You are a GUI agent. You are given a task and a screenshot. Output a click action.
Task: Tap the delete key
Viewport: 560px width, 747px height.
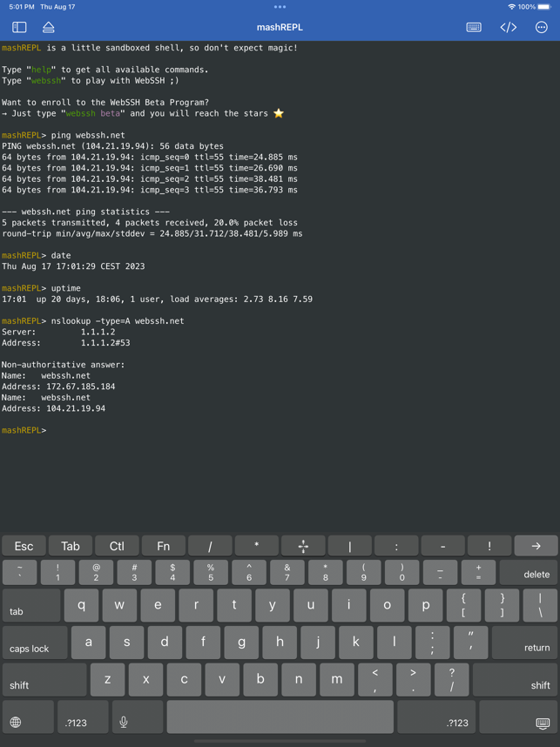(x=529, y=573)
